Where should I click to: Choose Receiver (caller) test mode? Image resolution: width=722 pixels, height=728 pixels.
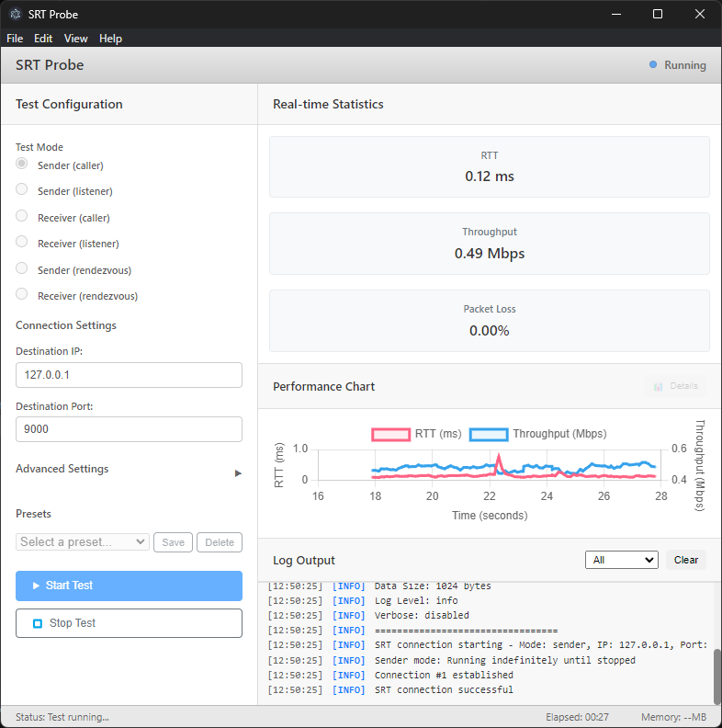click(x=22, y=217)
